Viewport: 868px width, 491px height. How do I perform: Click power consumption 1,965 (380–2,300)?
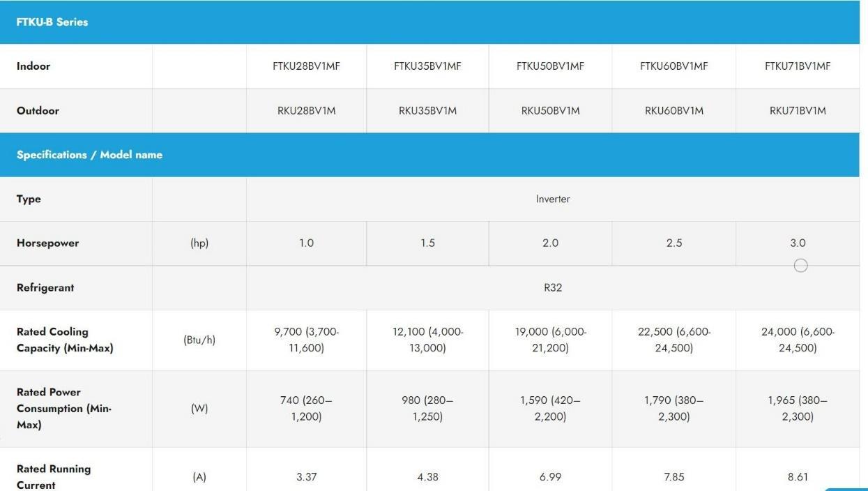(798, 409)
